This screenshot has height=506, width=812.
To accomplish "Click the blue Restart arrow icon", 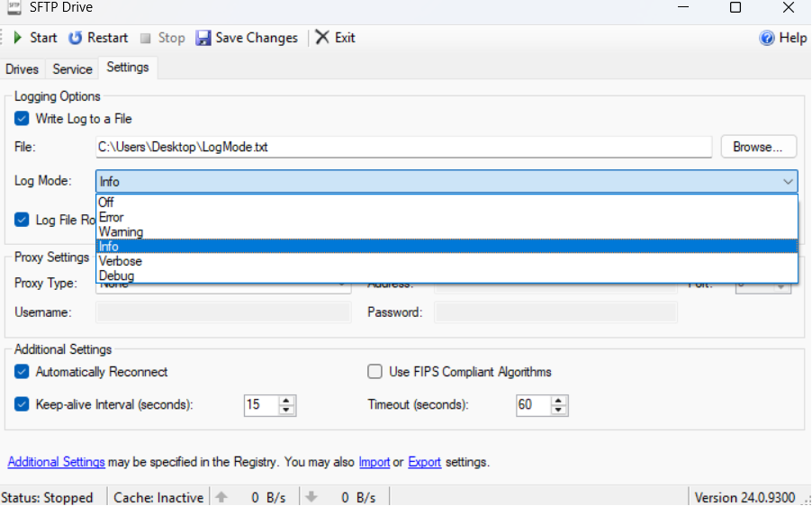I will tap(76, 38).
